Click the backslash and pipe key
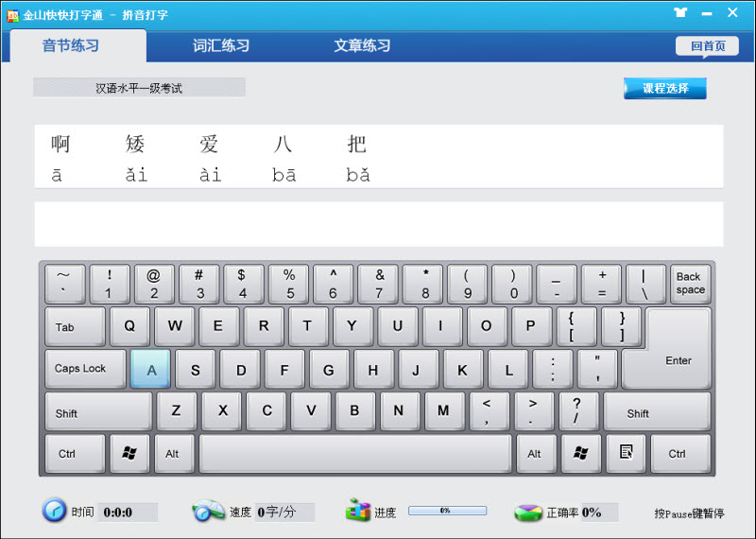Screen dimensions: 756x539 tap(645, 284)
